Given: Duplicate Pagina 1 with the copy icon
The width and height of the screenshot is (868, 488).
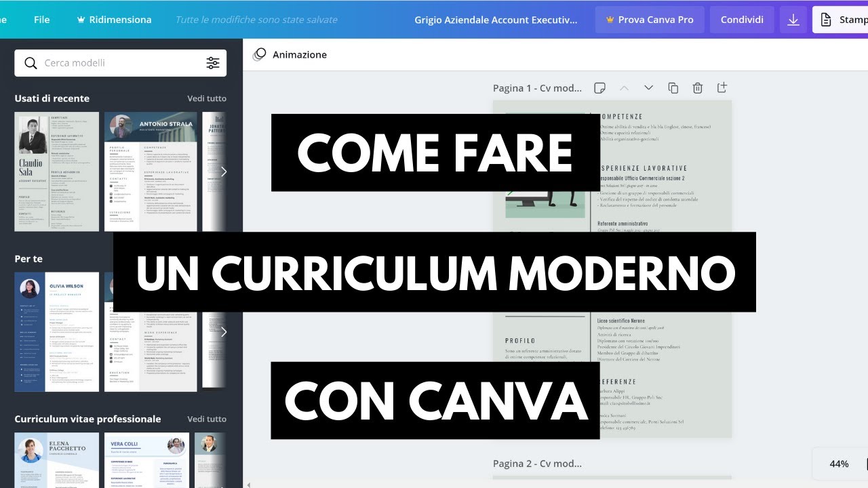Looking at the screenshot, I should (x=673, y=87).
